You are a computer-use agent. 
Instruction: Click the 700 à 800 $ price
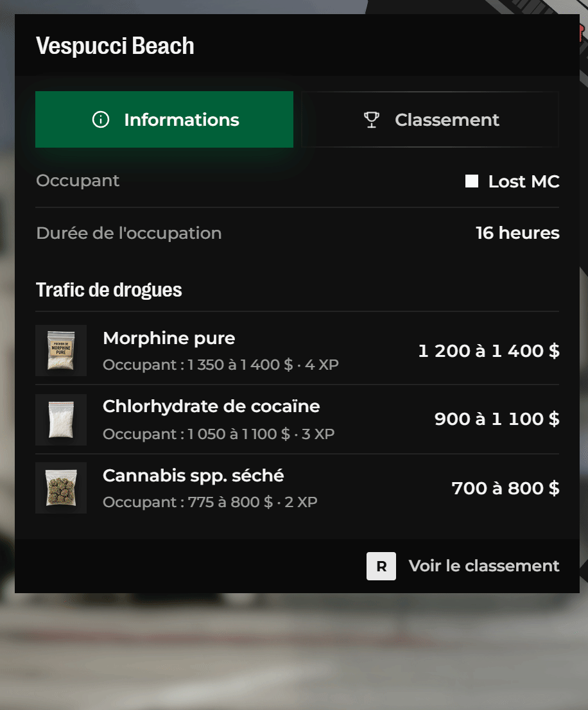click(506, 488)
